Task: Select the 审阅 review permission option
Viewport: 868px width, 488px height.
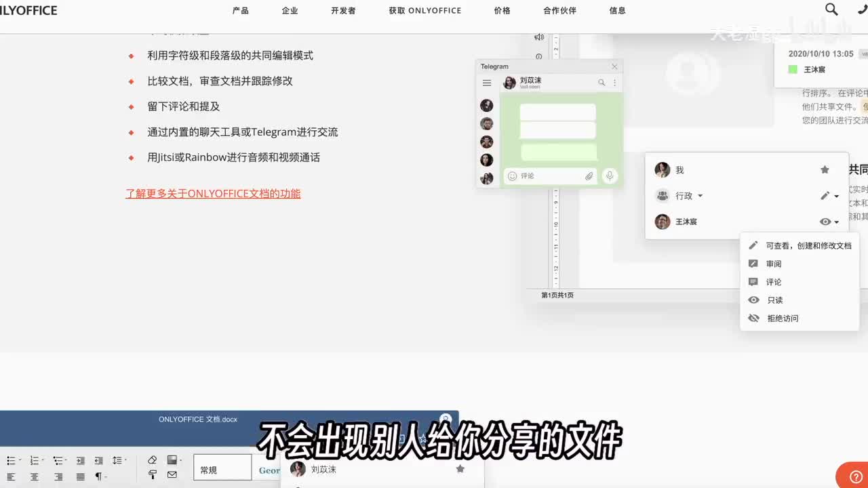Action: point(773,264)
